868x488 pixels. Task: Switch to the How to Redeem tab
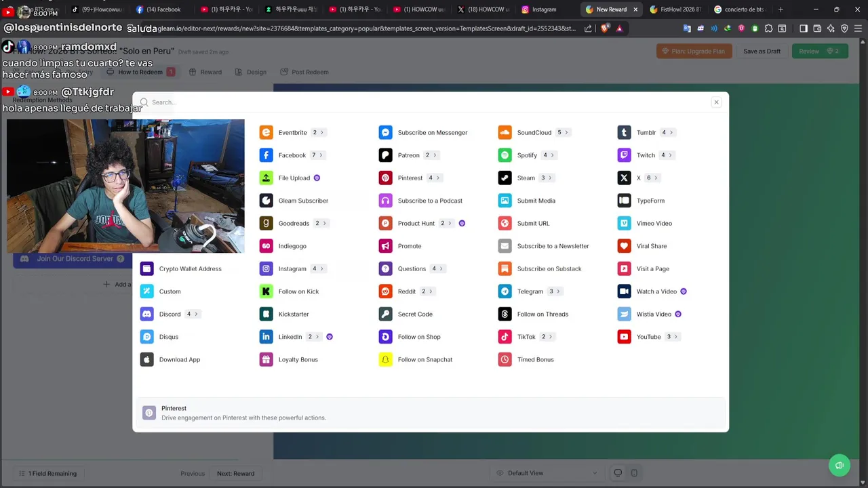(141, 72)
